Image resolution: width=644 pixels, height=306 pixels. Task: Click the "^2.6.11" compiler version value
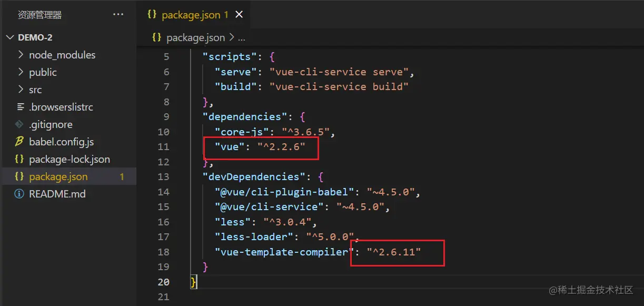[393, 252]
